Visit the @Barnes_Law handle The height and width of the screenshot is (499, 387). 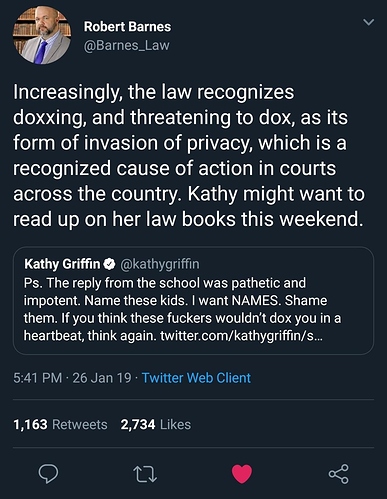tap(127, 45)
